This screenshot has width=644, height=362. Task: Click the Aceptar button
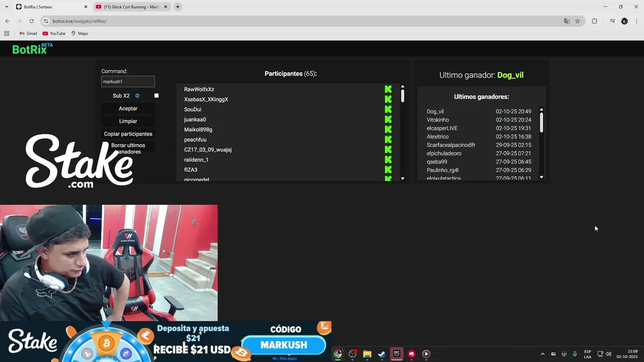(x=128, y=109)
